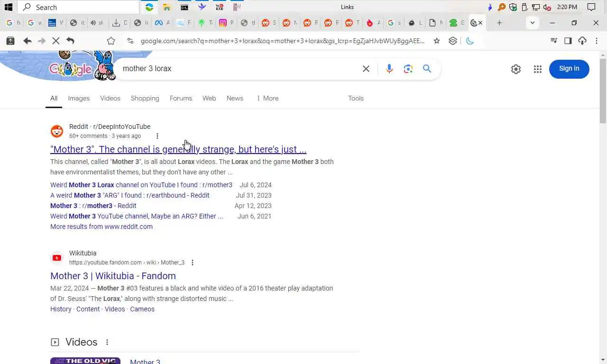Select the Shopping search tab
This screenshot has width=607, height=364.
tap(145, 98)
